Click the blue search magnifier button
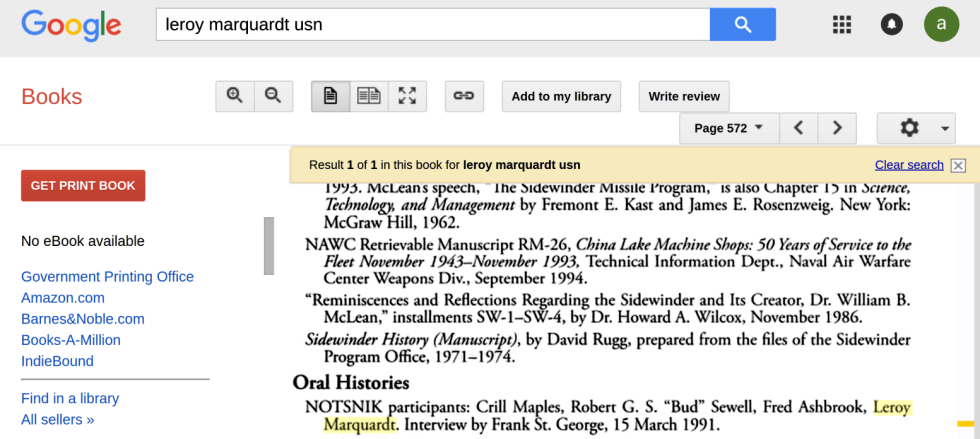980x439 pixels. [742, 25]
